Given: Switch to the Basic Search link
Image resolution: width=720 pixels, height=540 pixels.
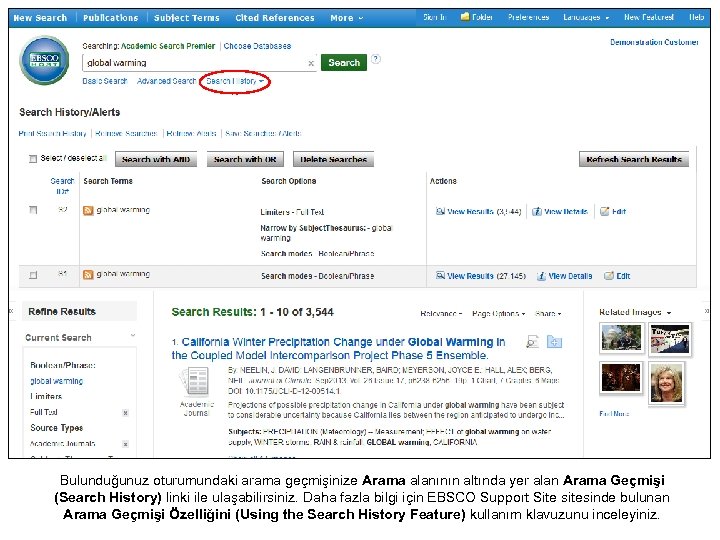Looking at the screenshot, I should pos(104,81).
